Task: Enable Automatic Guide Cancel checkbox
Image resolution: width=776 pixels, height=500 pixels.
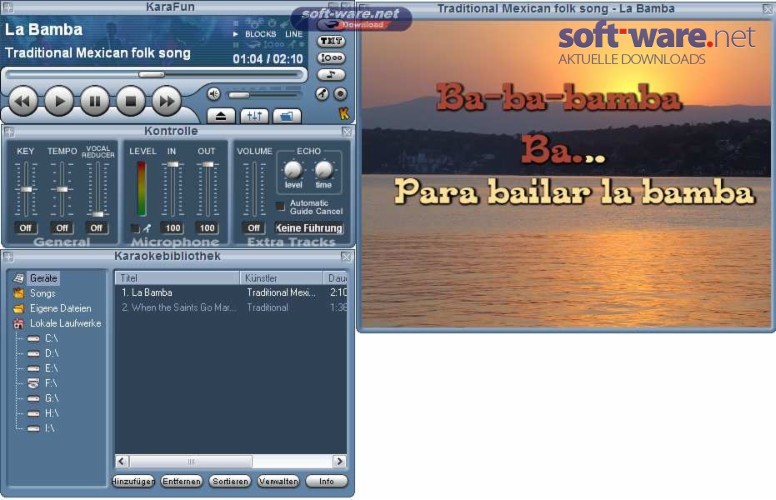Action: [x=280, y=206]
